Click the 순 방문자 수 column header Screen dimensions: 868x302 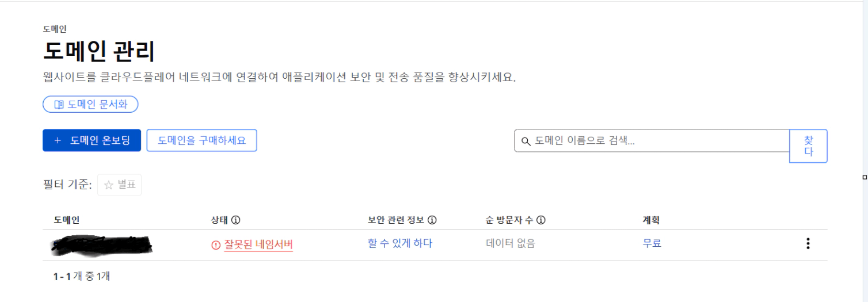click(x=509, y=220)
